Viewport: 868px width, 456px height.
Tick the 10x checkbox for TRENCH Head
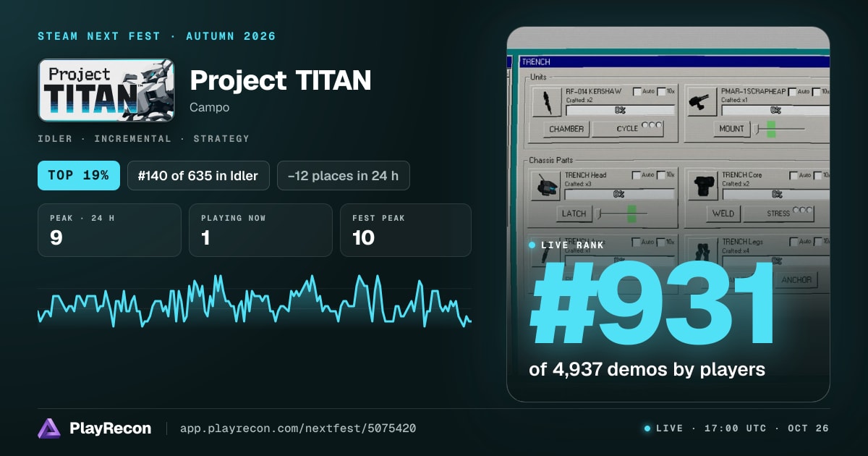(661, 174)
